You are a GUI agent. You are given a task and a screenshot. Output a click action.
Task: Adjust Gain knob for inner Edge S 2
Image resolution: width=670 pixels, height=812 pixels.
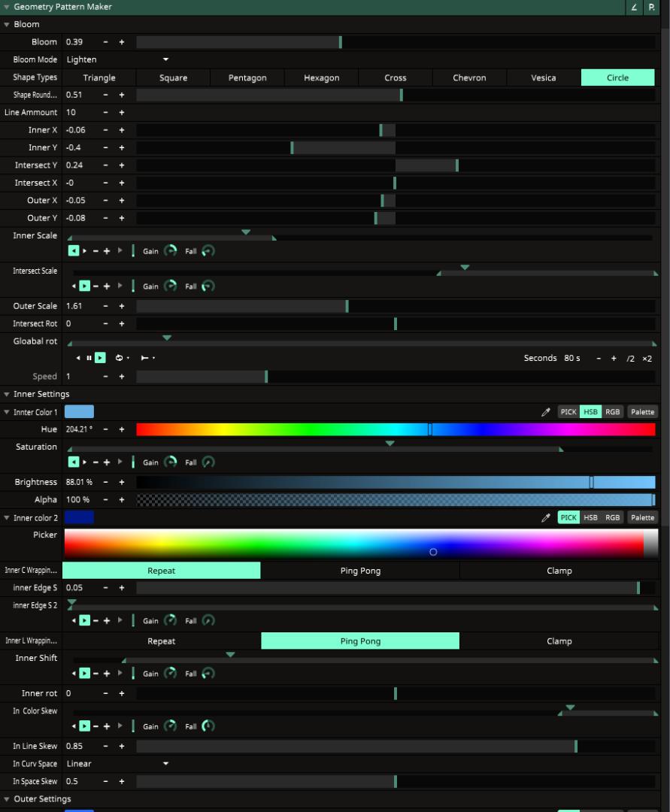pos(171,620)
